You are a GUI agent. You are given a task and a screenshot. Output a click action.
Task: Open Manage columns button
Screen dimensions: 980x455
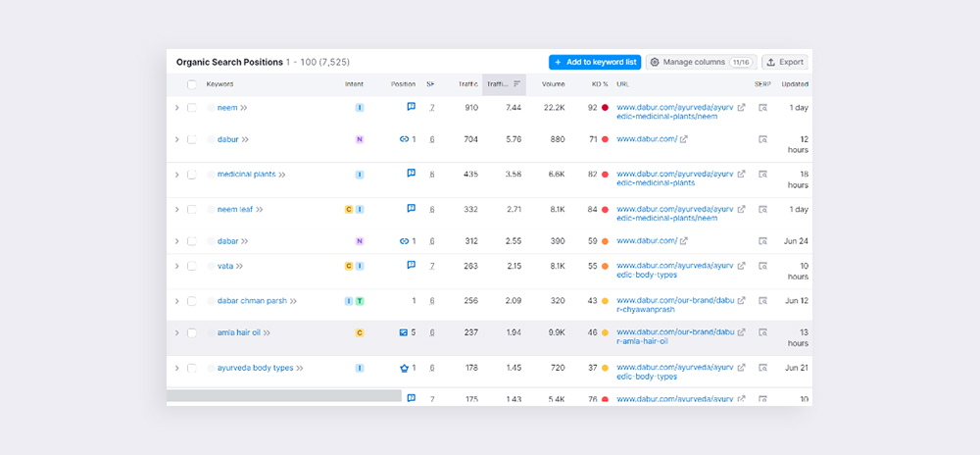(x=702, y=62)
